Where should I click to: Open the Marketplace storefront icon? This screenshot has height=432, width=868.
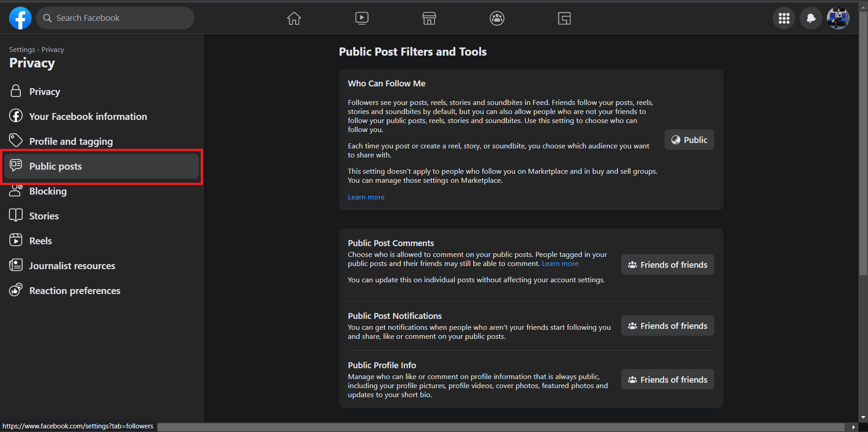coord(429,18)
